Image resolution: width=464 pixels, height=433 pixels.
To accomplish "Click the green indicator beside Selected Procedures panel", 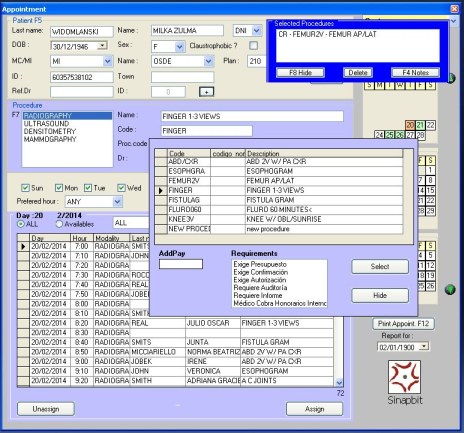I will [x=451, y=78].
